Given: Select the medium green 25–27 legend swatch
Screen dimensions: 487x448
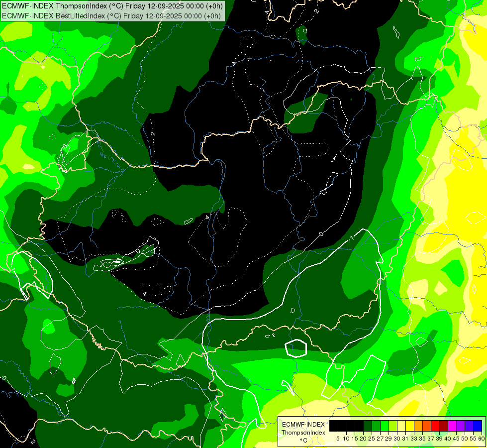Looking at the screenshot, I should click(x=376, y=426).
